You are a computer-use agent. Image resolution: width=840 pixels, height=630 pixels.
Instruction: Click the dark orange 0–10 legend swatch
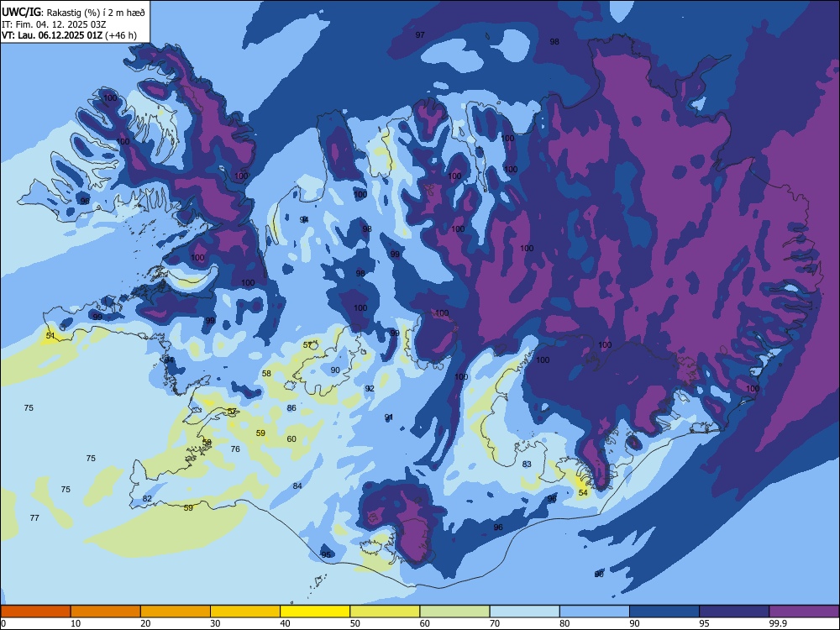pos(35,612)
